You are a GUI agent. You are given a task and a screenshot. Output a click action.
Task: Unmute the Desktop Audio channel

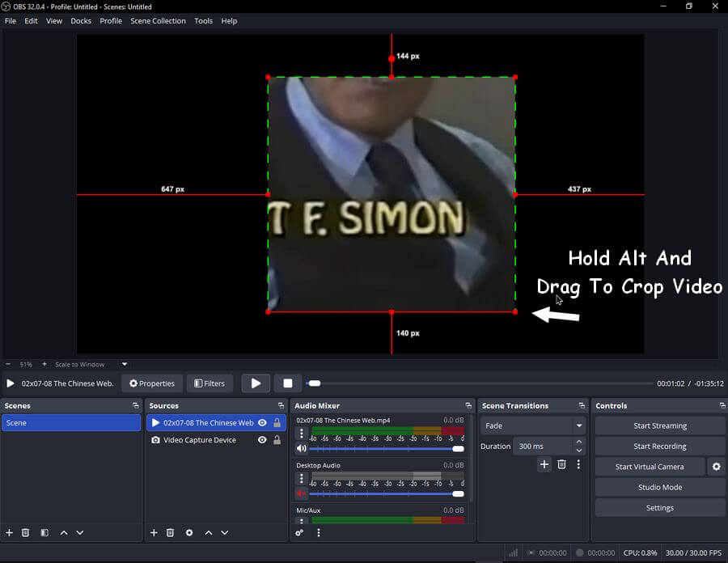pyautogui.click(x=302, y=493)
